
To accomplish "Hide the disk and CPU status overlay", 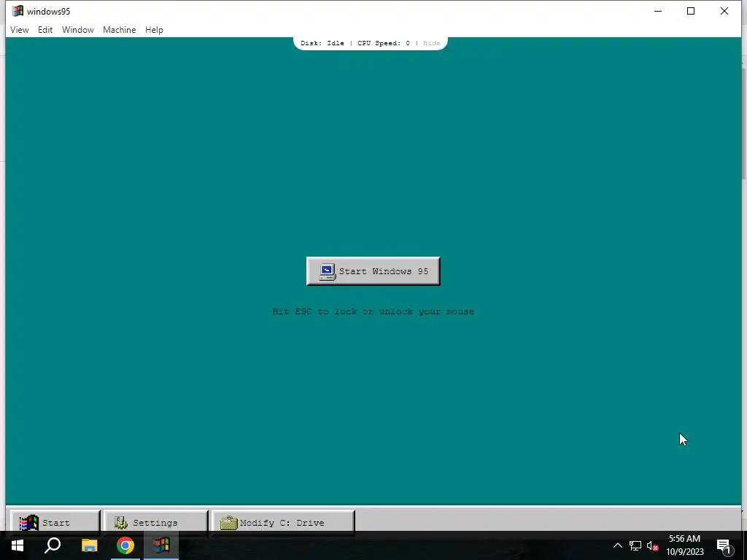I will tap(432, 43).
